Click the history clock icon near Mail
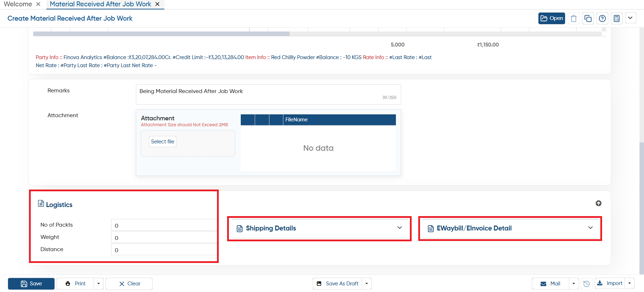The height and width of the screenshot is (292, 644). click(587, 284)
